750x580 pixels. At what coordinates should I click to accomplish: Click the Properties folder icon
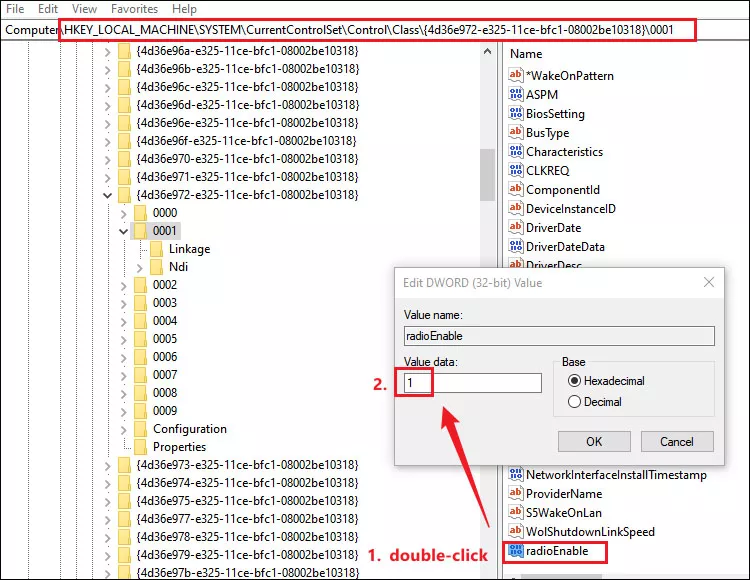140,447
